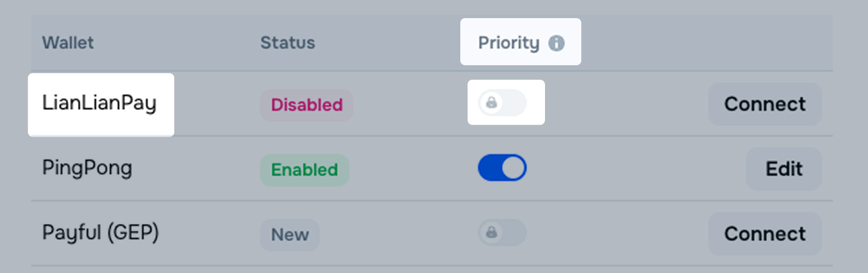Select the Payful (GEP) wallet name
This screenshot has height=273, width=868.
(x=100, y=233)
